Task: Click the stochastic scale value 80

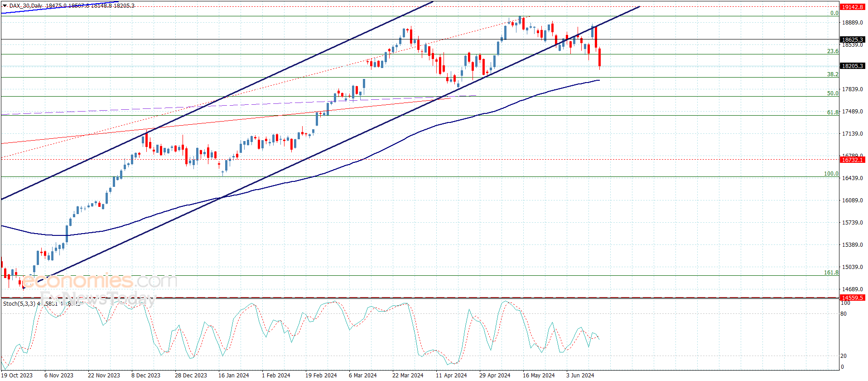Action: click(844, 314)
